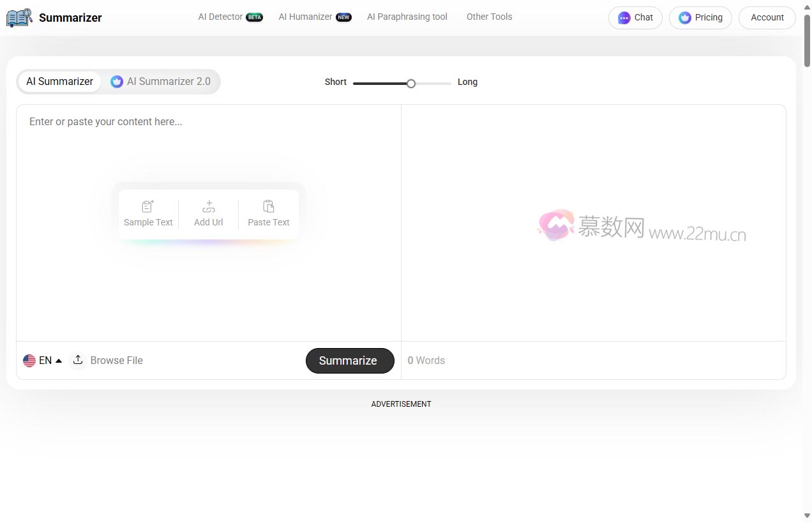Click the purple Chat bubble icon
Viewport: 812px width, 523px height.
[x=624, y=18]
